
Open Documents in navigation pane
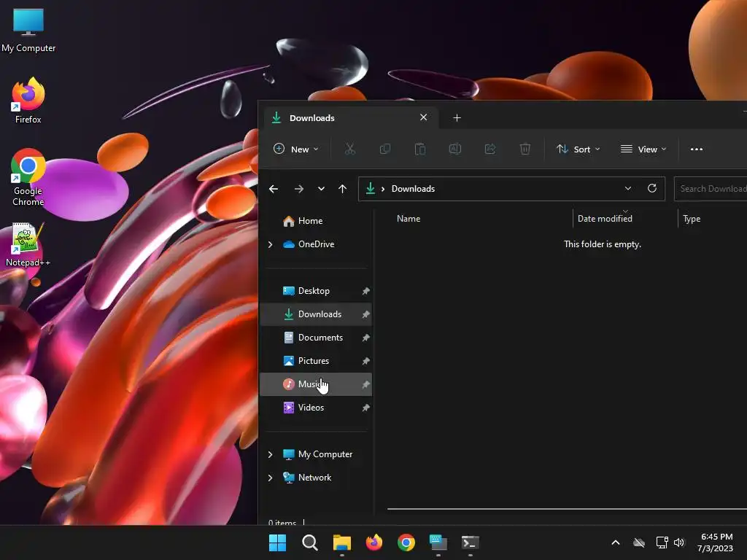317,338
